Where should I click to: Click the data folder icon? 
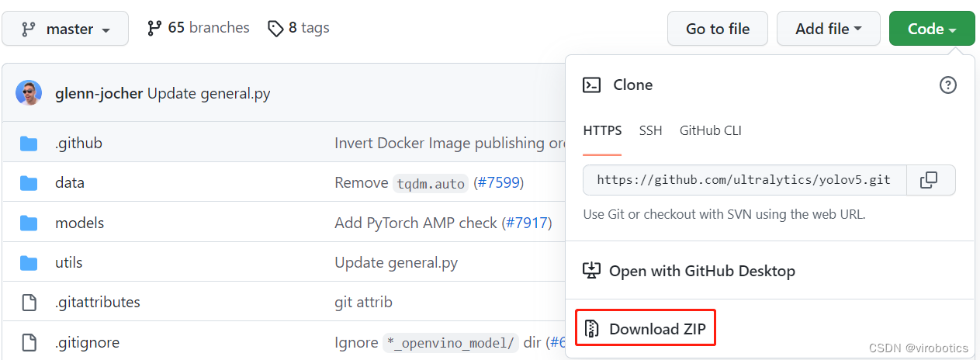point(29,183)
